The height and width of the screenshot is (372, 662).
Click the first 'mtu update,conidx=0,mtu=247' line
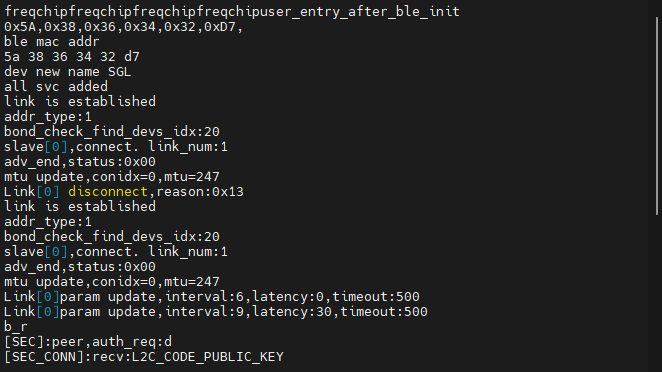click(x=112, y=176)
